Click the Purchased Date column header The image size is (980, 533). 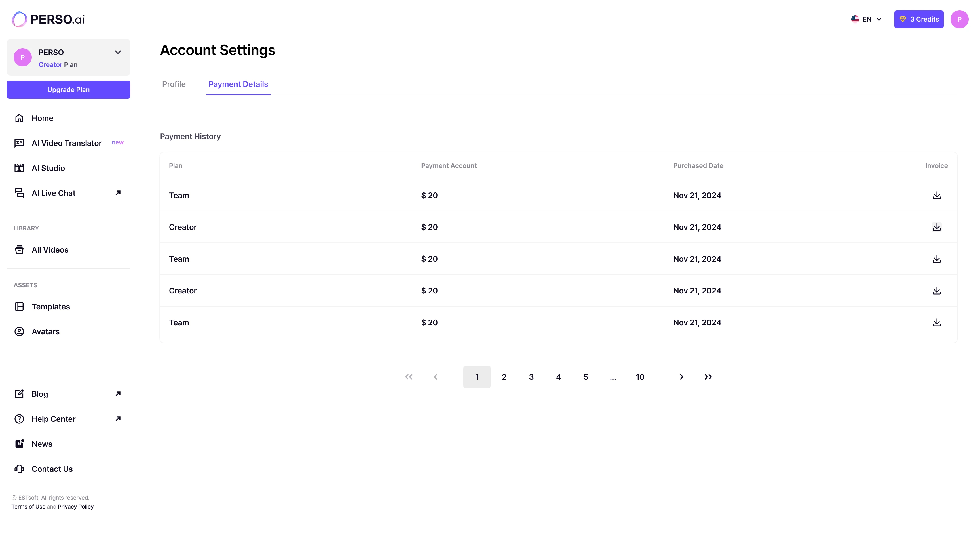698,166
